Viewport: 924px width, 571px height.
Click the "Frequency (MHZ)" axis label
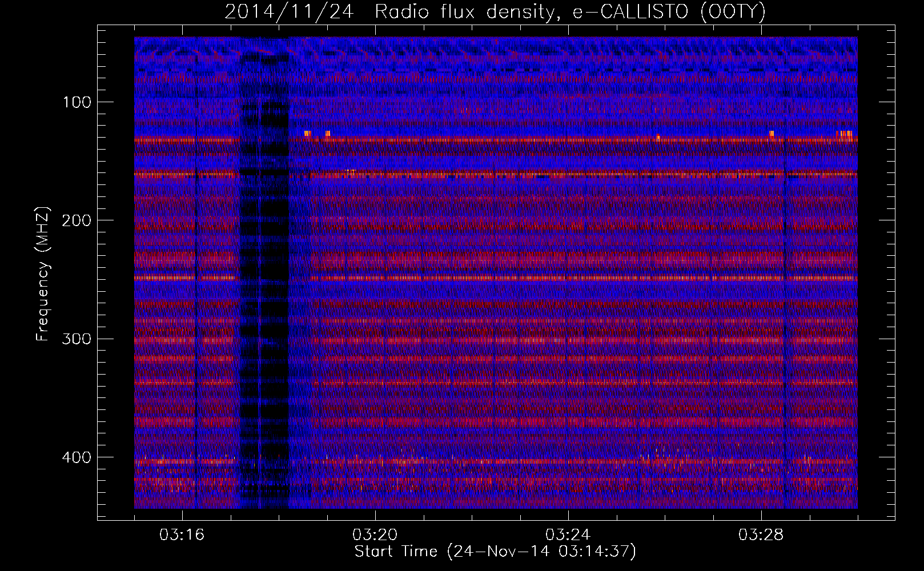click(x=43, y=274)
